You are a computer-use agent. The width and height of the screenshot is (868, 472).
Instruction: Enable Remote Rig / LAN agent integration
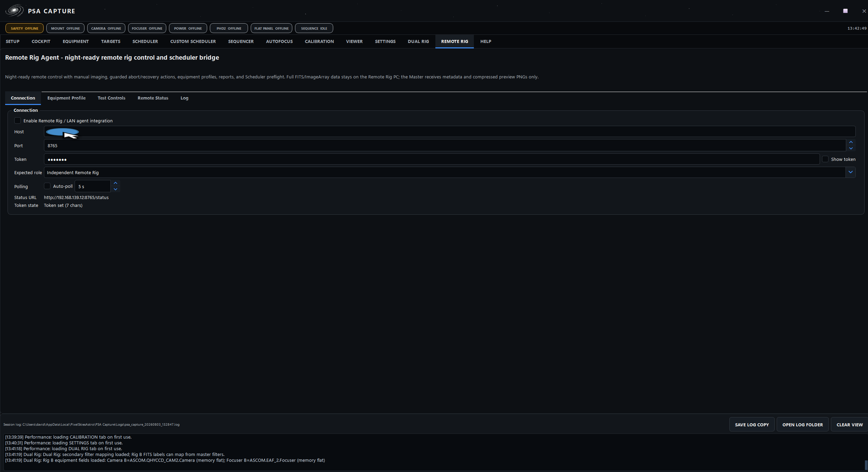(x=17, y=121)
